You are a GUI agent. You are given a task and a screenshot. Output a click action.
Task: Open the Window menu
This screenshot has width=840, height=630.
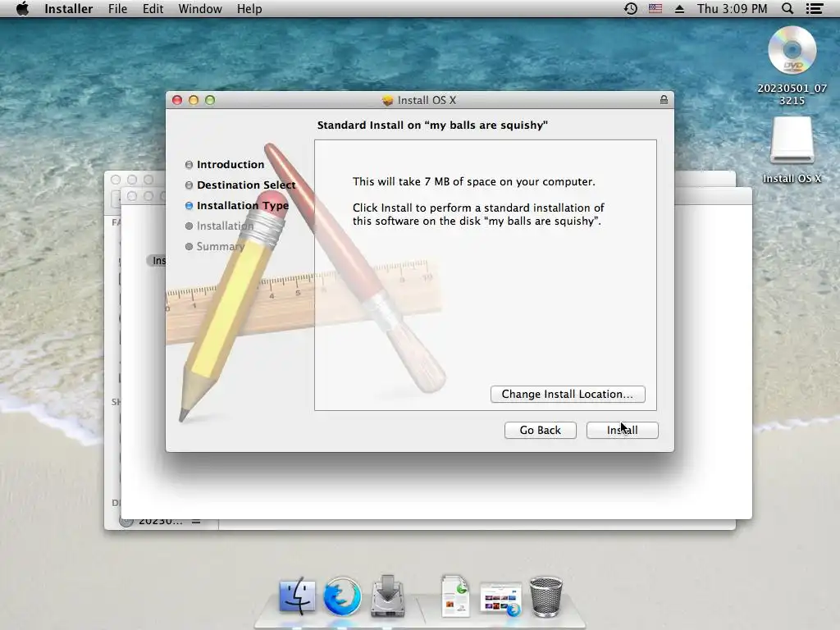pyautogui.click(x=200, y=9)
